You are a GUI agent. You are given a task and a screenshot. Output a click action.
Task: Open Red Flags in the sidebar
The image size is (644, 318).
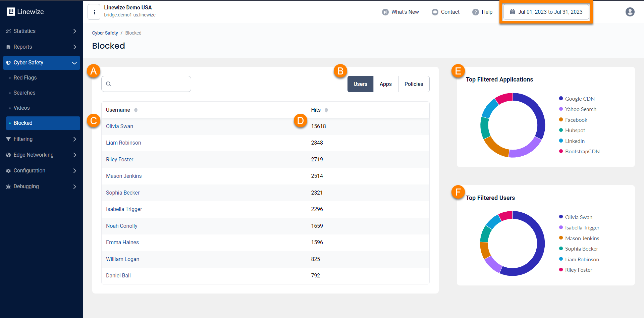click(25, 78)
